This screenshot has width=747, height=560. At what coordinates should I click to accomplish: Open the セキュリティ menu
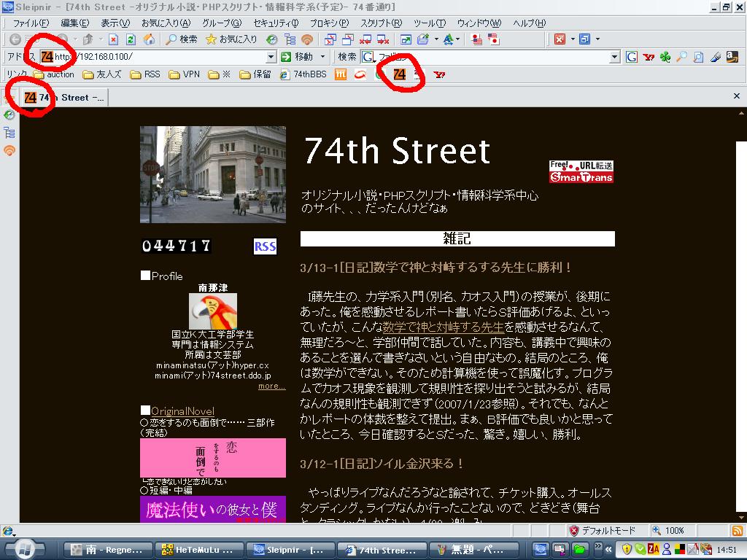pyautogui.click(x=275, y=23)
